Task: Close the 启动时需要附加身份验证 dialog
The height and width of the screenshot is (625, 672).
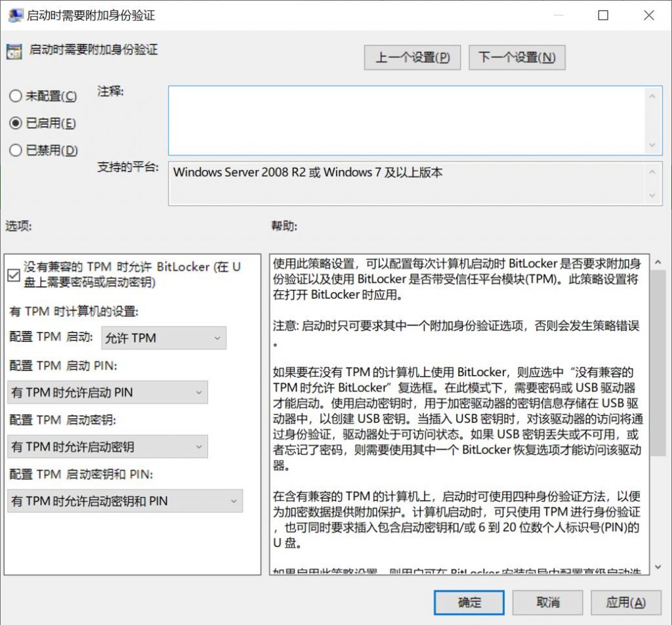Action: [648, 15]
